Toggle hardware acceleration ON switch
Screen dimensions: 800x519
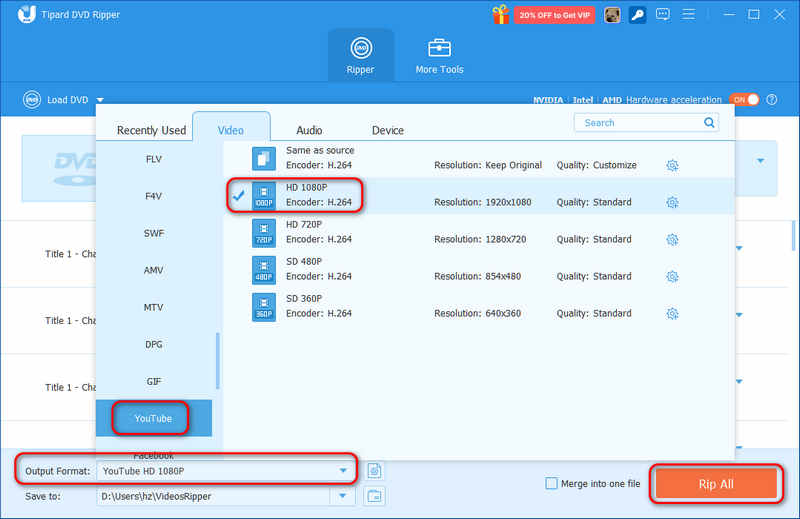point(744,100)
